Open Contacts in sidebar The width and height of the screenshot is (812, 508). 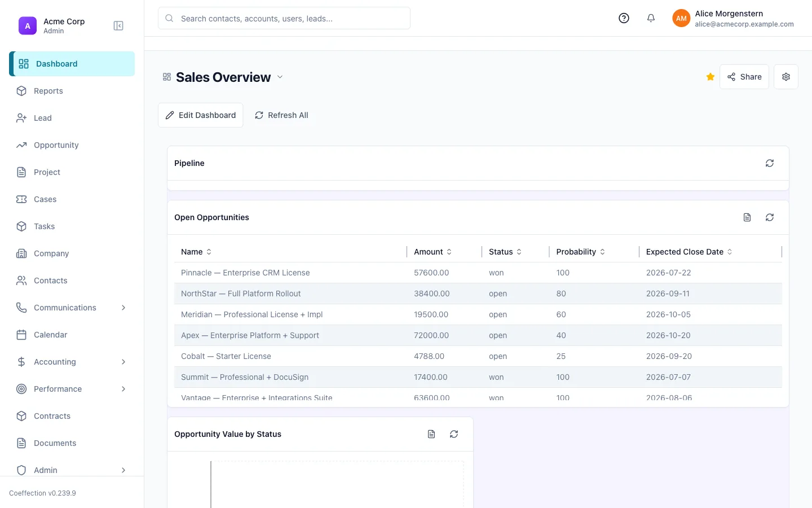72,281
